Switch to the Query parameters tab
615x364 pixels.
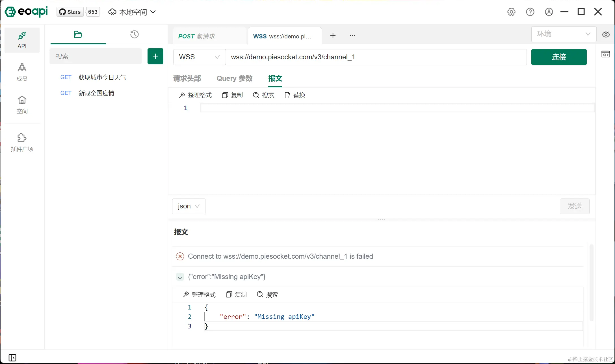[x=234, y=79]
